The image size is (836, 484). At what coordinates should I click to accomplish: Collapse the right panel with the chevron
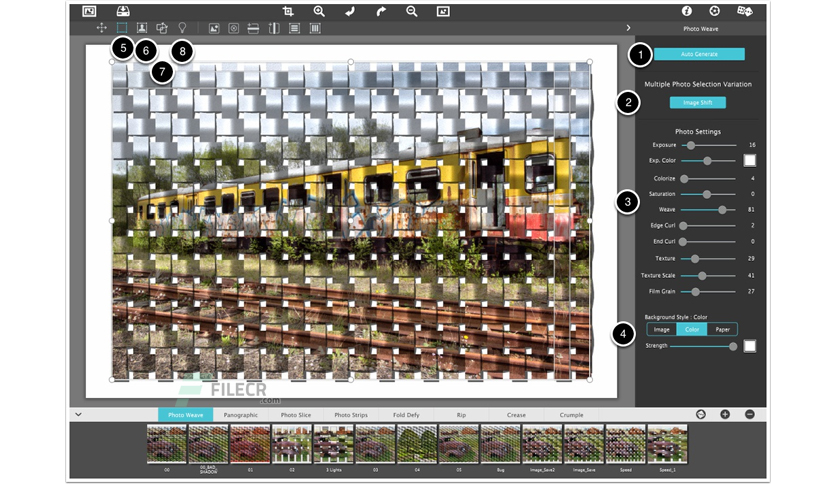coord(629,28)
